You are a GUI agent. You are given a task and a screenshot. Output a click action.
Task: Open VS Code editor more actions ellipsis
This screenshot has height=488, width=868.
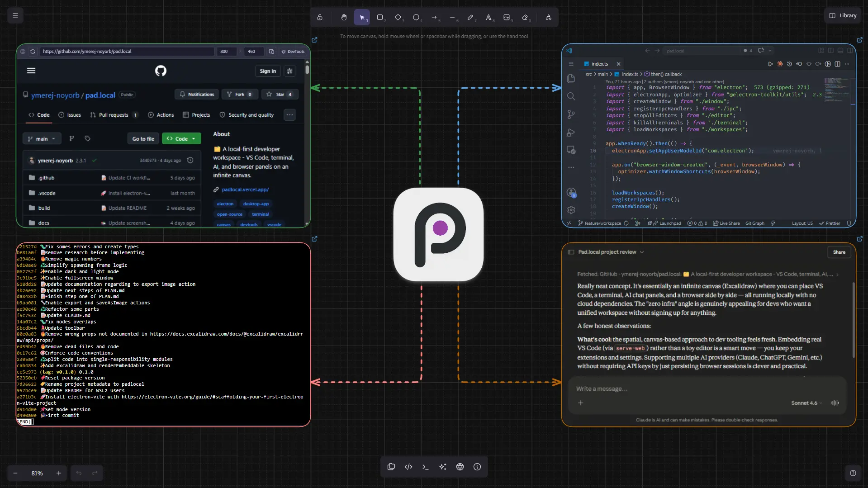(847, 64)
